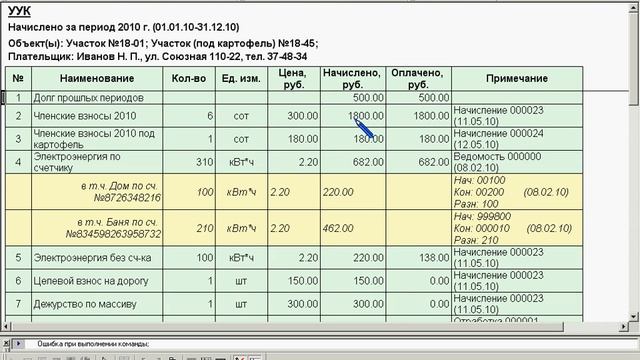Screen dimensions: 640x360
Task: Select the 'Нач: 00100 Кон: 00200' readings note
Action: tap(517, 192)
